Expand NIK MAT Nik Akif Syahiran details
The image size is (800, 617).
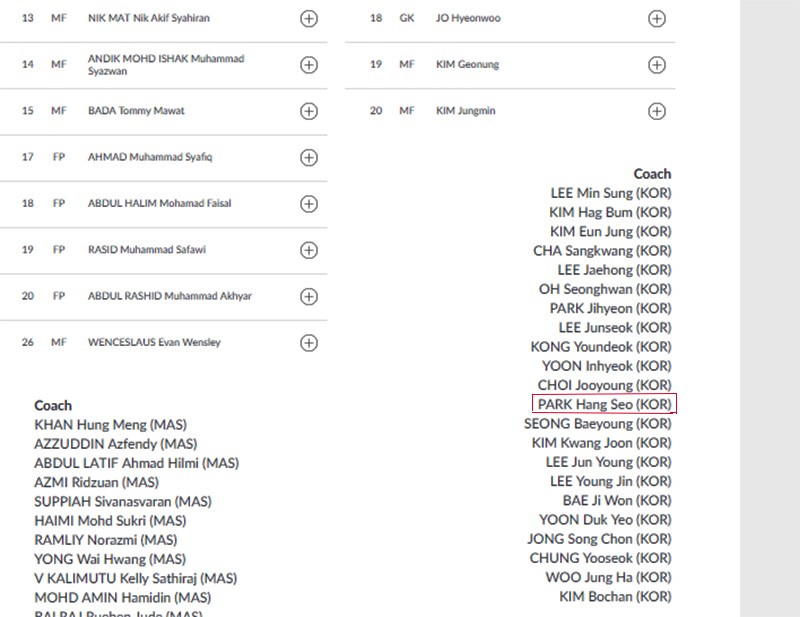pyautogui.click(x=309, y=19)
